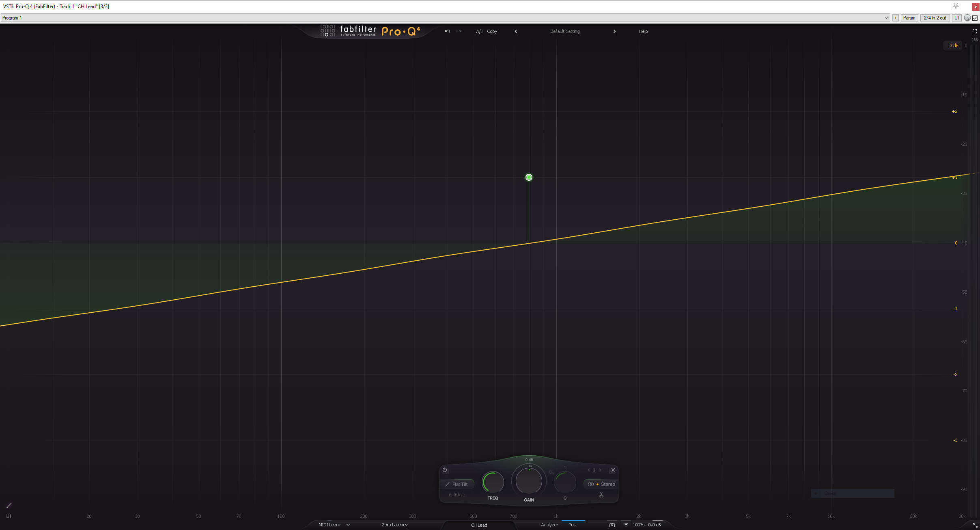Viewport: 980px width, 530px height.
Task: Open the band gear settings icon
Action: tap(551, 472)
